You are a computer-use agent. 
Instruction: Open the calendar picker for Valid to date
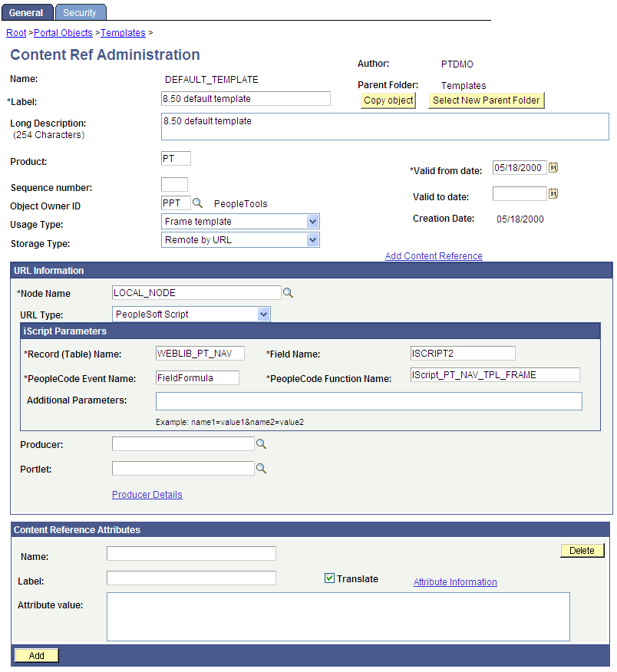click(x=553, y=193)
